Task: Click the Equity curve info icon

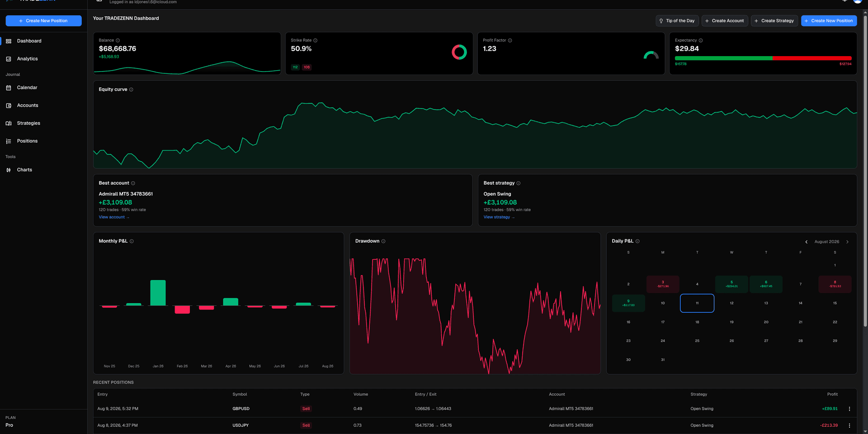Action: 131,90
